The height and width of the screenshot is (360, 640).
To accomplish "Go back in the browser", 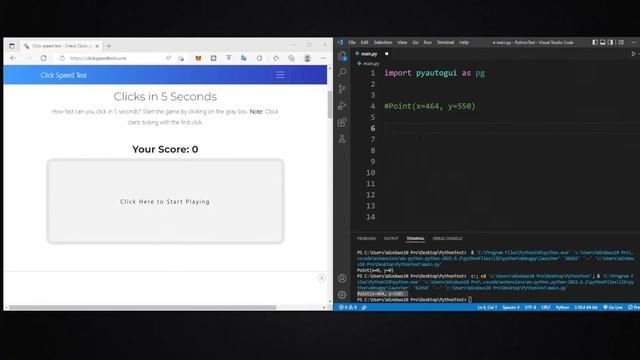I will coord(13,58).
